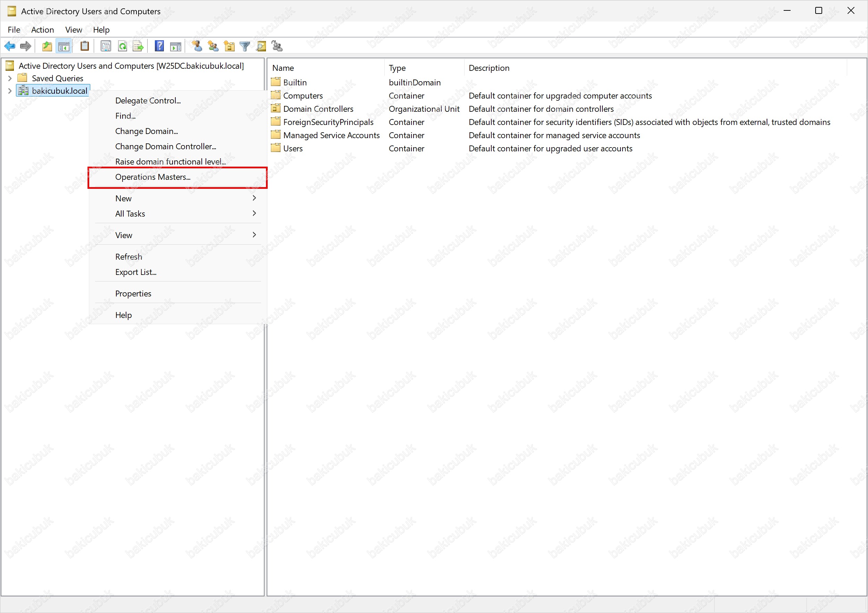Click the Domain Controllers OU icon
This screenshot has width=868, height=613.
[276, 108]
